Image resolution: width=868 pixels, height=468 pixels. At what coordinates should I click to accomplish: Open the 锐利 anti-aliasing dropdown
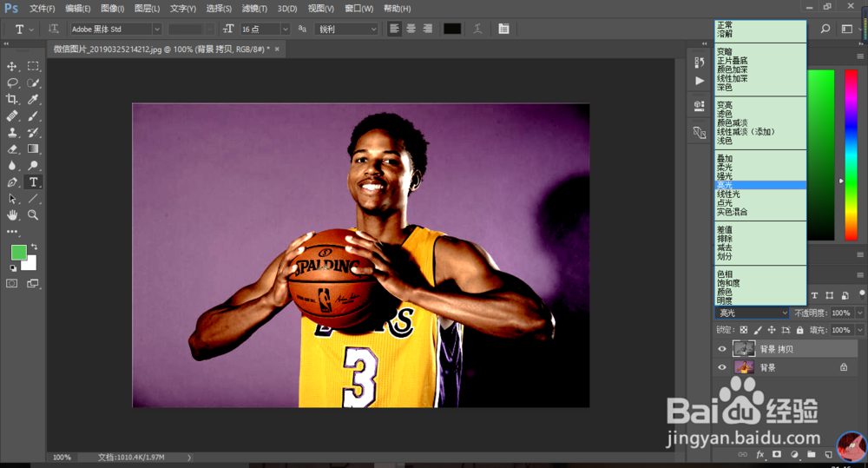click(374, 30)
